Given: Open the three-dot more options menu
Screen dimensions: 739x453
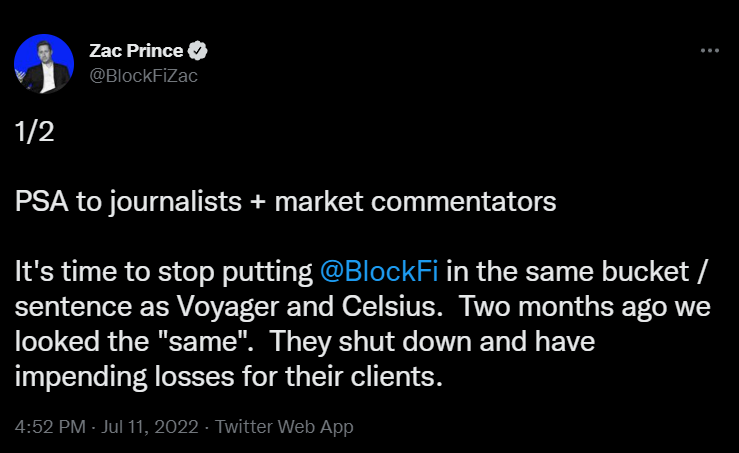Looking at the screenshot, I should coord(709,50).
